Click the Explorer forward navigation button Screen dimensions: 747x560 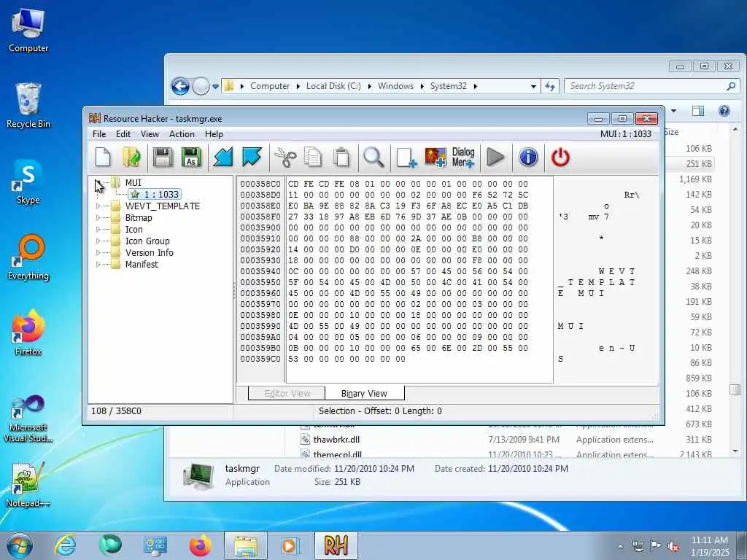(x=201, y=87)
